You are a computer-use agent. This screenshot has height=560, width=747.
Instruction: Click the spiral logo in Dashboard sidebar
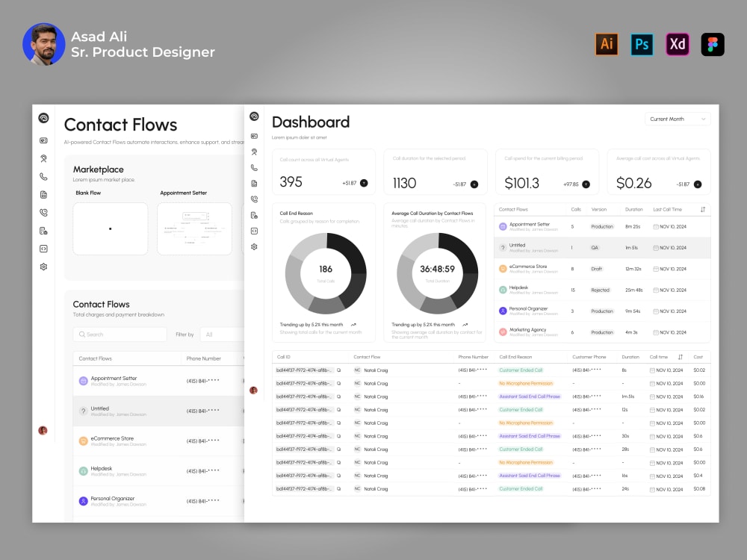click(255, 116)
